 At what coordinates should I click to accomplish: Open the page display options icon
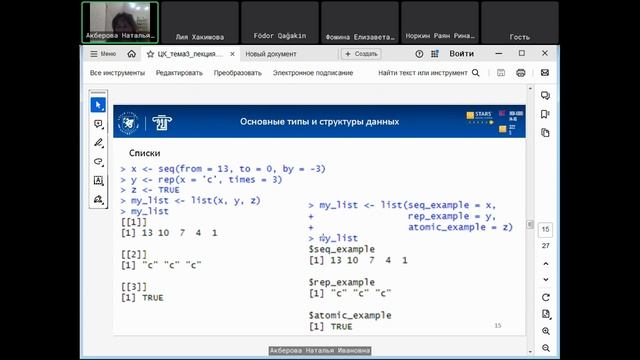click(x=546, y=314)
